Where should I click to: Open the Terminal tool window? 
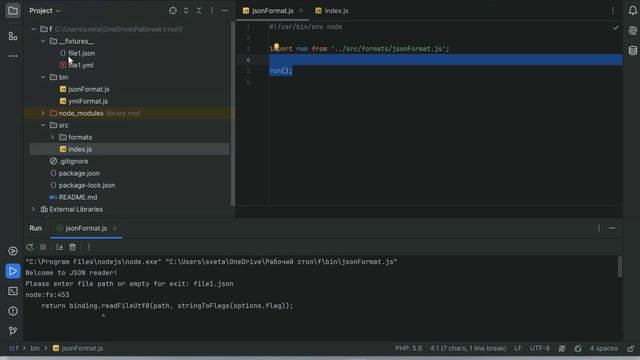pos(13,291)
